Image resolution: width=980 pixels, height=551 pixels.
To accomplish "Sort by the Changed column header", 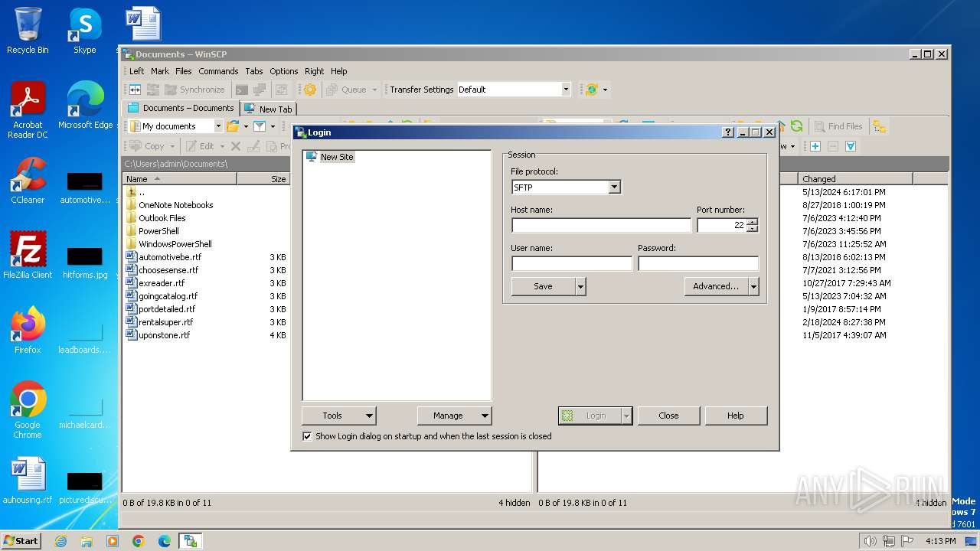I will tap(855, 179).
